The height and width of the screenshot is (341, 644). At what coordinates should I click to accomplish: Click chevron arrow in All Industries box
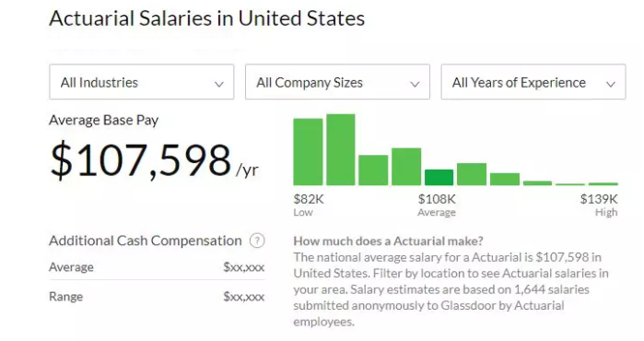[x=219, y=84]
